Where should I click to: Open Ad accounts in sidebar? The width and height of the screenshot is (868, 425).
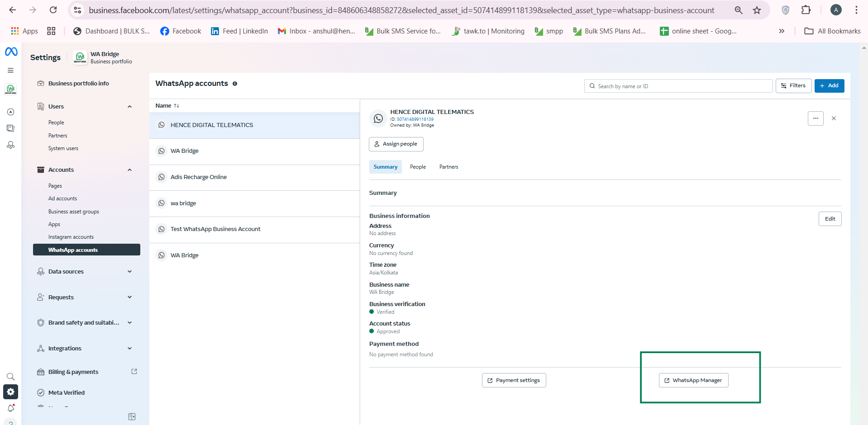click(x=62, y=198)
